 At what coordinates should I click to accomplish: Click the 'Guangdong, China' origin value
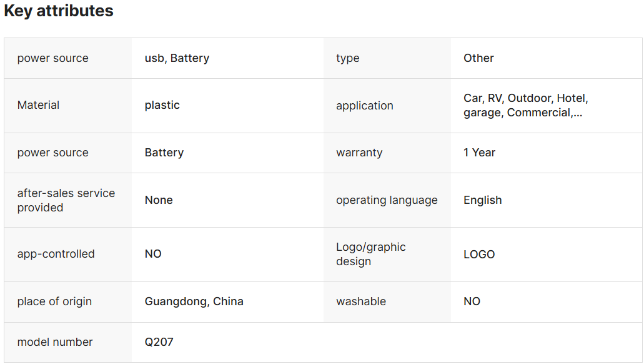pyautogui.click(x=194, y=301)
